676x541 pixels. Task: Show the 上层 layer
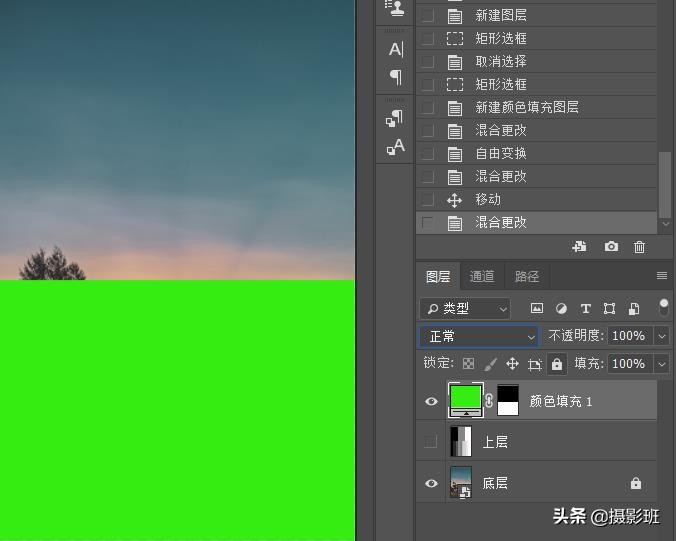(430, 442)
